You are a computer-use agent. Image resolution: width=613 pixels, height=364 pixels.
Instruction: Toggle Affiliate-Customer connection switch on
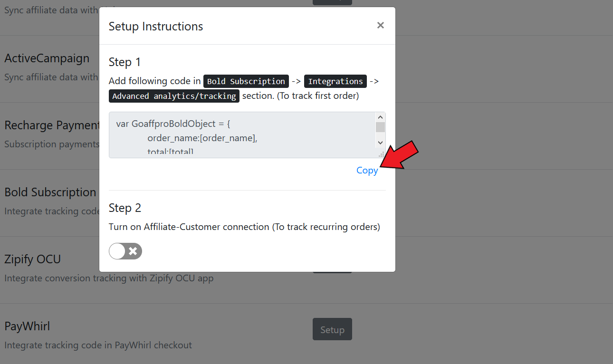pyautogui.click(x=125, y=251)
